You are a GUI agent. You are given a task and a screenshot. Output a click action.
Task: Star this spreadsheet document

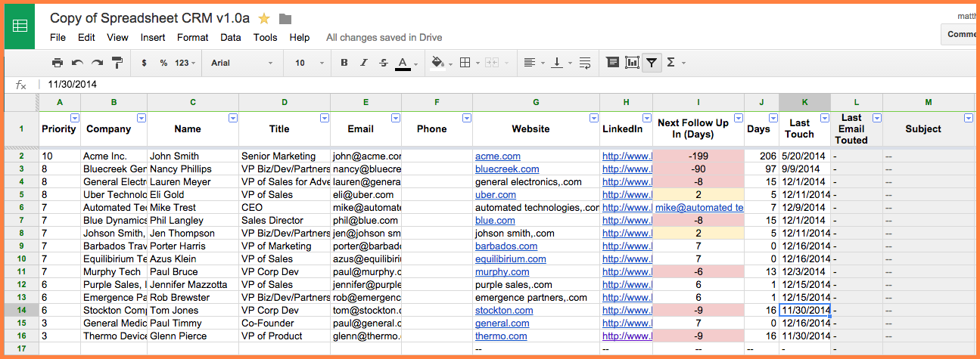click(264, 18)
